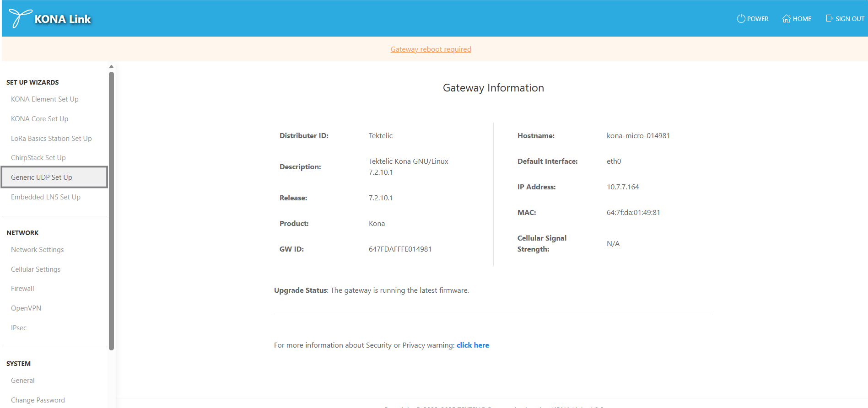
Task: Click the KONA Link logo icon
Action: [21, 18]
